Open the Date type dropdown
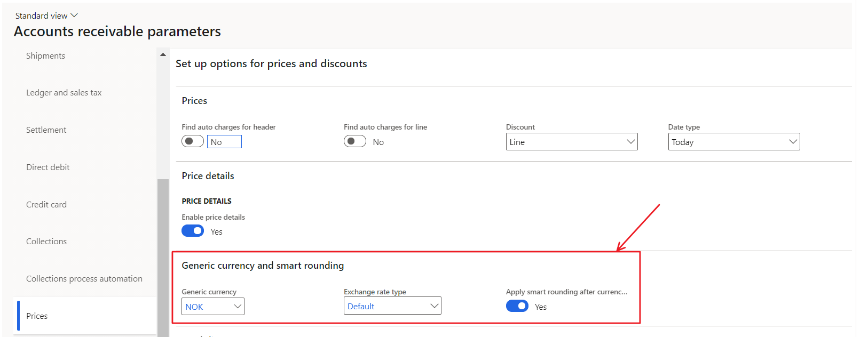 tap(793, 142)
